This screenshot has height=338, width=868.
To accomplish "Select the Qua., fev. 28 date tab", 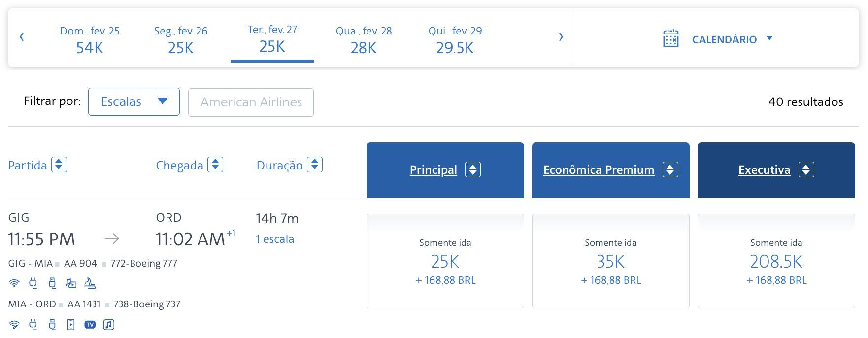I will [x=364, y=39].
